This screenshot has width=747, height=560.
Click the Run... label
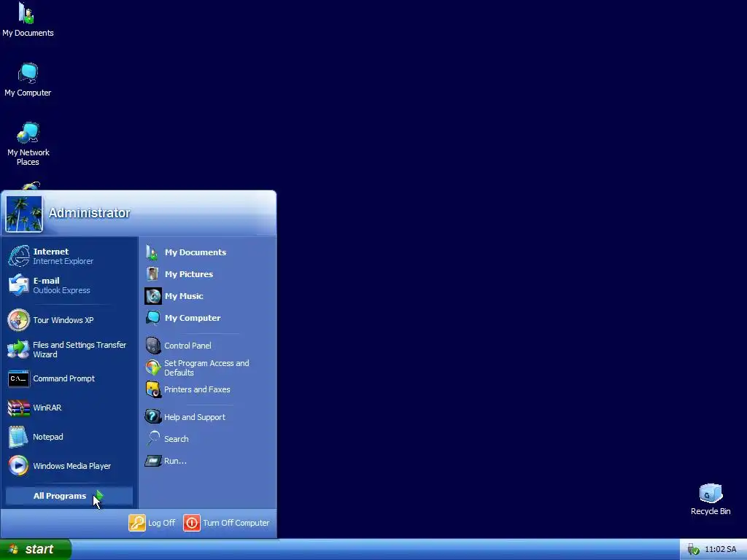pos(175,461)
